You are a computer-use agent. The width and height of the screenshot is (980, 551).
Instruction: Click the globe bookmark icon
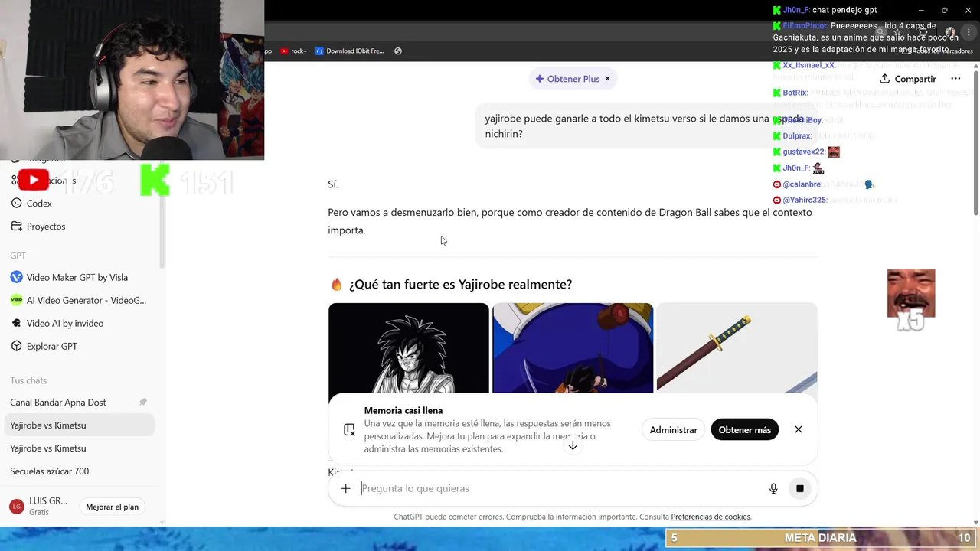pyautogui.click(x=398, y=51)
